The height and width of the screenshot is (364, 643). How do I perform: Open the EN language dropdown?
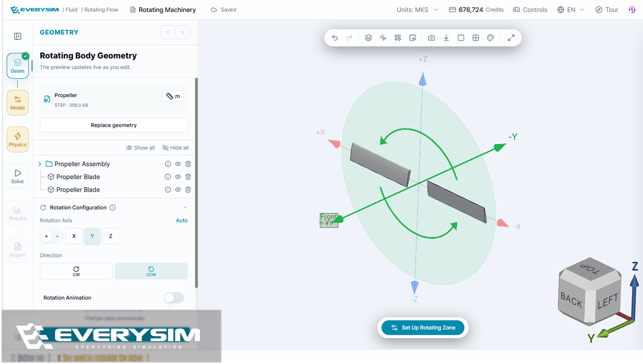click(x=571, y=10)
